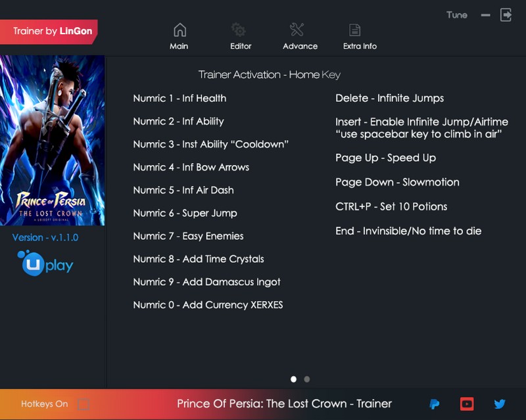
Task: Click Page Up - Speed Up
Action: coord(386,158)
